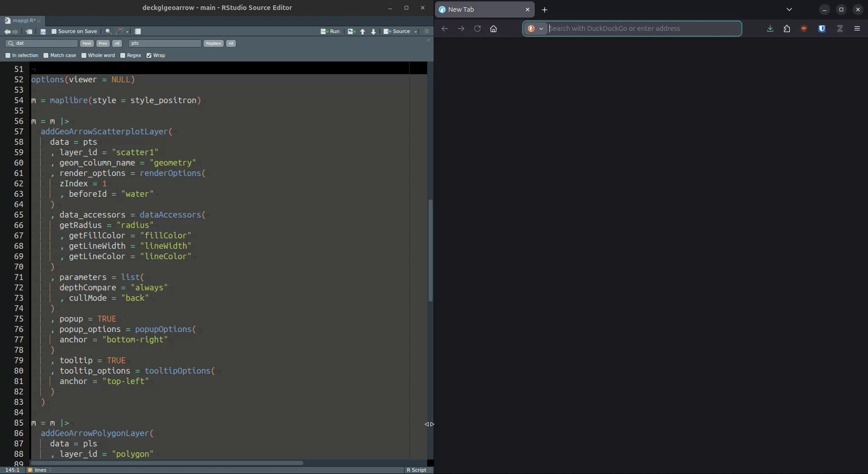Find the Prev match
Screen dimensions: 868x474
pos(103,43)
